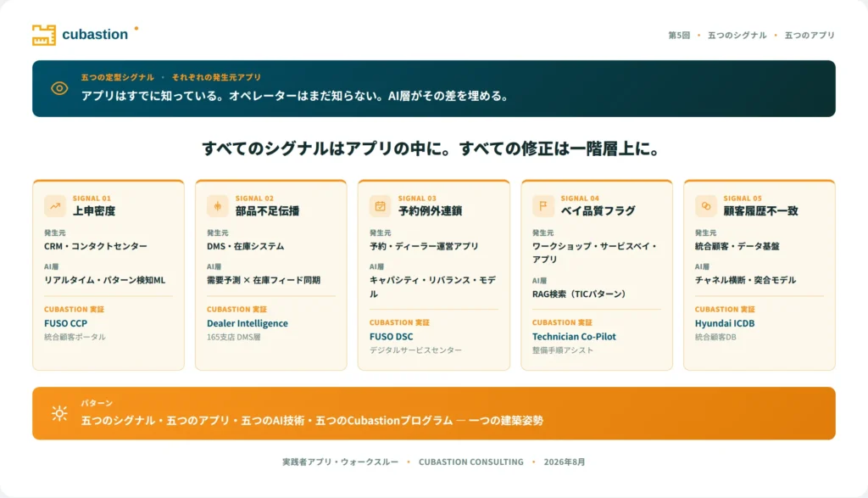The image size is (868, 498).
Task: Click the sun icon in the orange pattern banner
Action: (59, 413)
